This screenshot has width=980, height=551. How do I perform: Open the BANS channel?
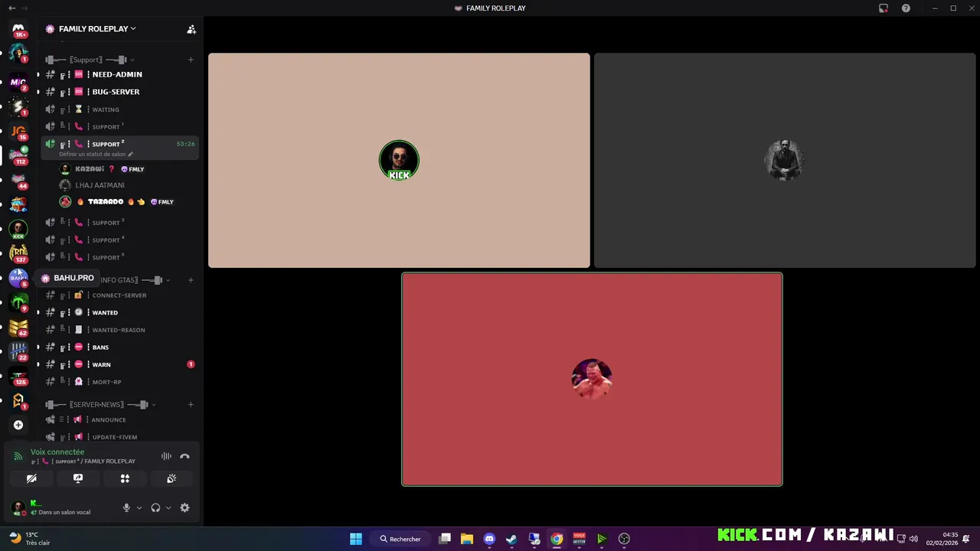click(119, 347)
